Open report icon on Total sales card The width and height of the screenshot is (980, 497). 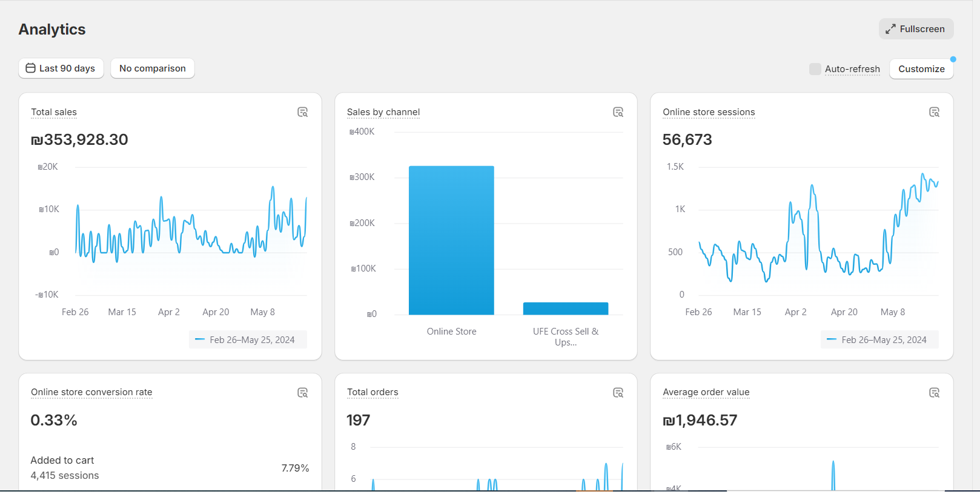click(303, 112)
